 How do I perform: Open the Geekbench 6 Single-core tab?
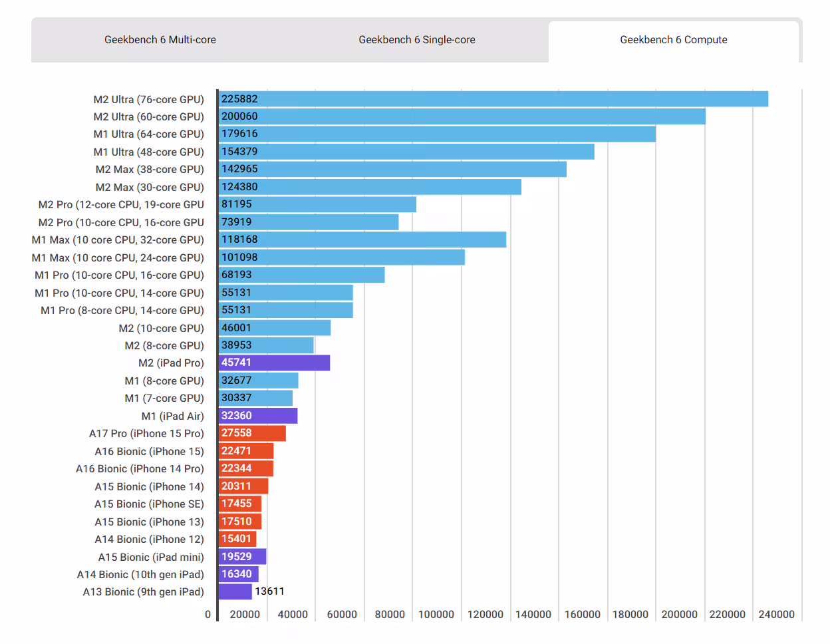[417, 40]
